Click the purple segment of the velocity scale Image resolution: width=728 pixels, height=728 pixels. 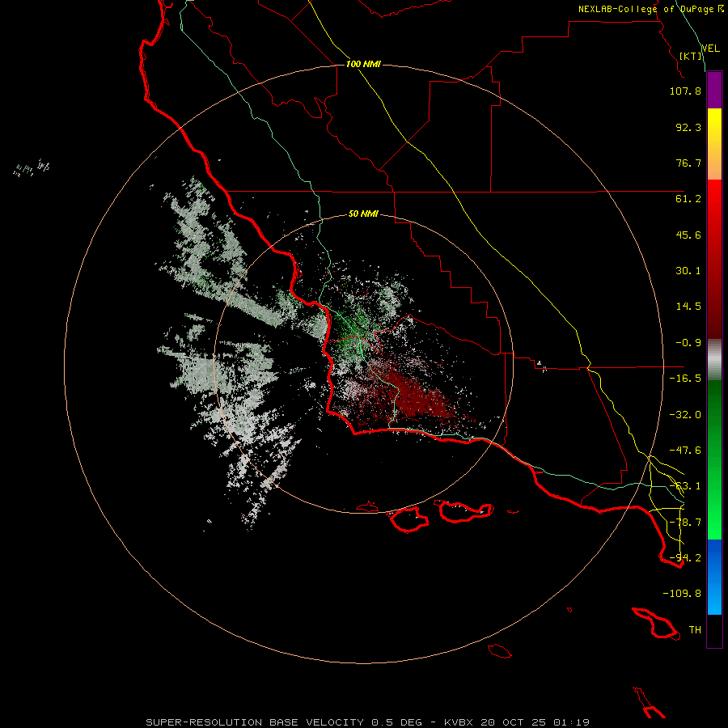pos(714,91)
